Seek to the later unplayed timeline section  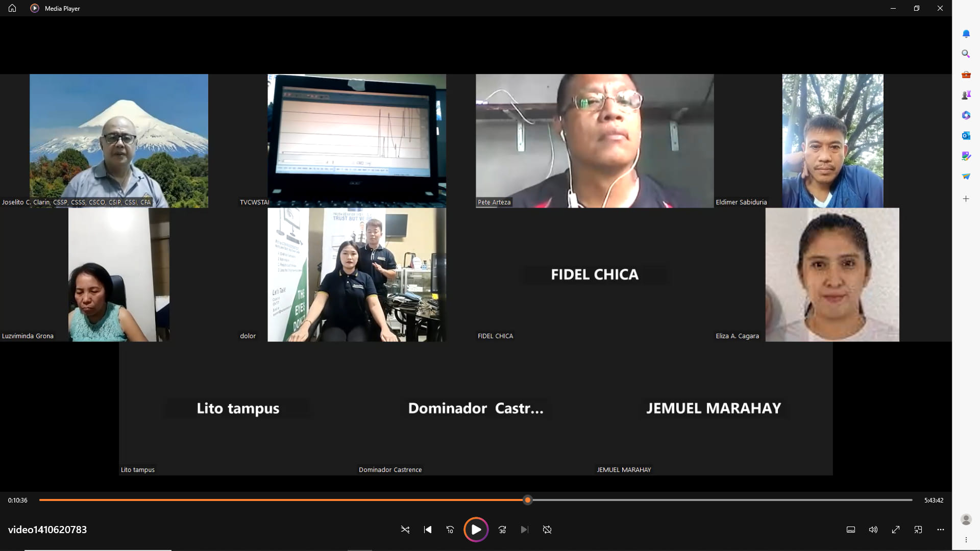[722, 500]
